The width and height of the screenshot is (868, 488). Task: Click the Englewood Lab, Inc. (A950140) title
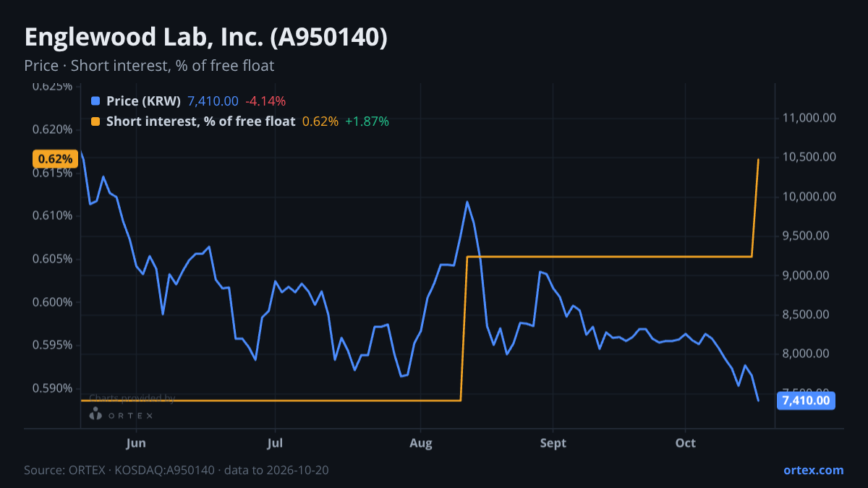206,37
